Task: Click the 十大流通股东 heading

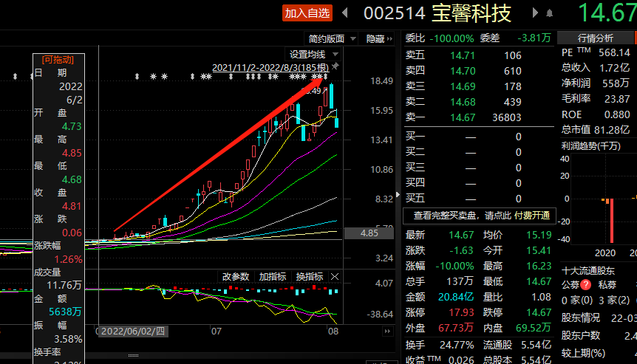Action: [587, 271]
